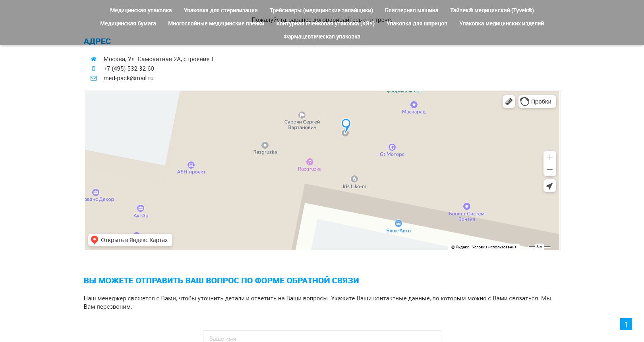Click the phone icon next to the number

pyautogui.click(x=93, y=69)
